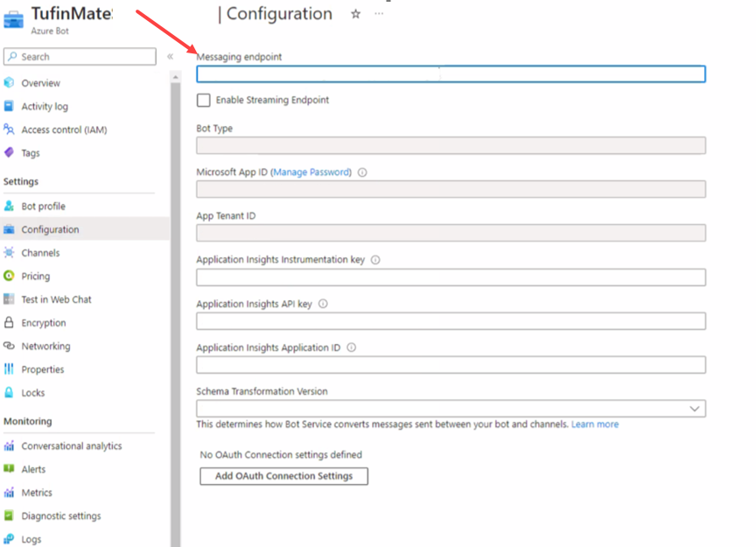756x547 pixels.
Task: Go to the Bot profile settings page
Action: click(43, 207)
